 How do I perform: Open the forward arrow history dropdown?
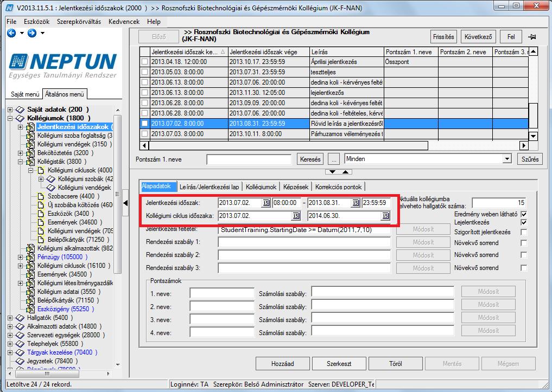click(x=42, y=33)
